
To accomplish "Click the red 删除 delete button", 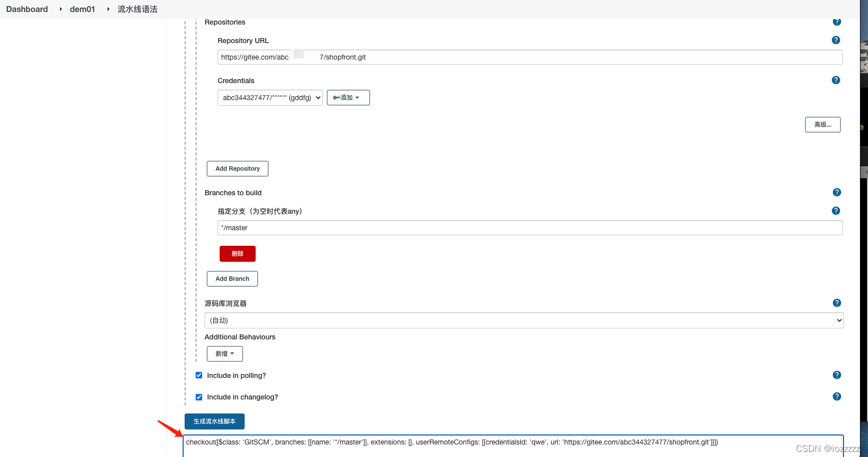I will (238, 254).
